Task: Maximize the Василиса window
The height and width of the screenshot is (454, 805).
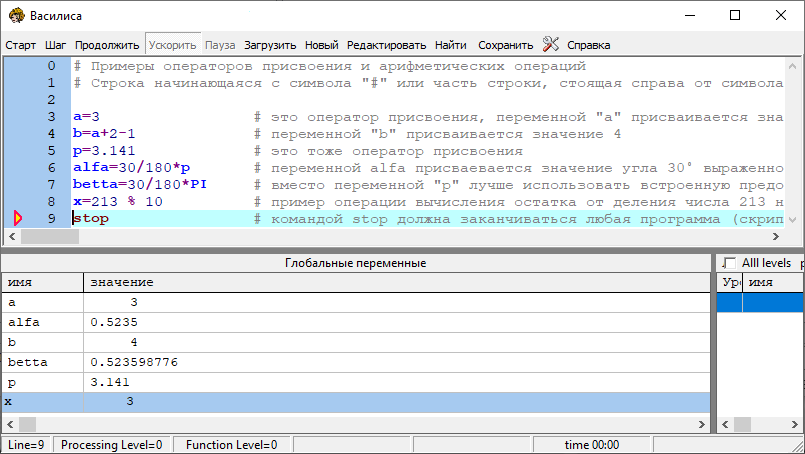Action: pos(735,15)
